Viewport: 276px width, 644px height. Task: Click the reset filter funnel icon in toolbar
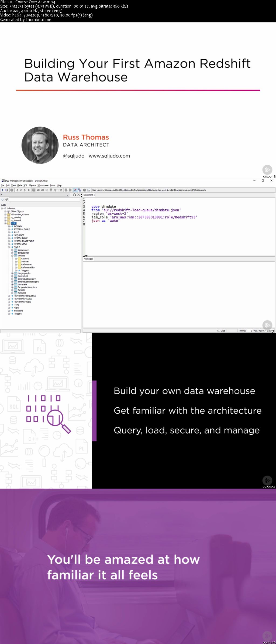pyautogui.click(x=61, y=190)
